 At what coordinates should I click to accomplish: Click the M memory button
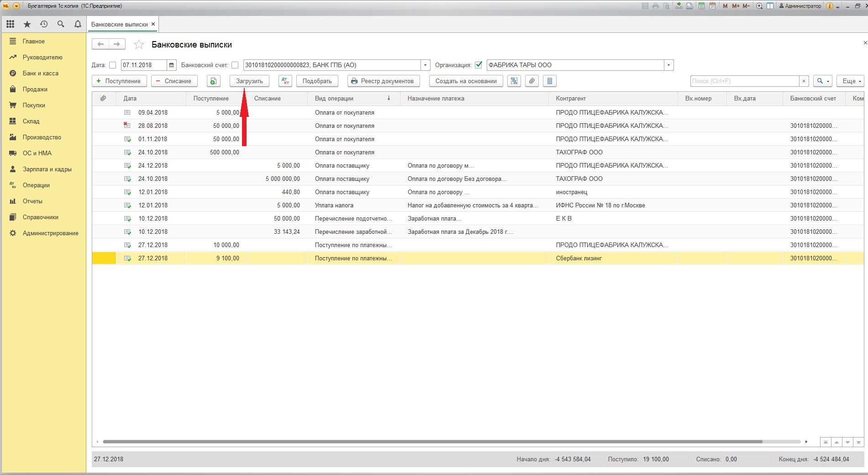click(x=725, y=6)
